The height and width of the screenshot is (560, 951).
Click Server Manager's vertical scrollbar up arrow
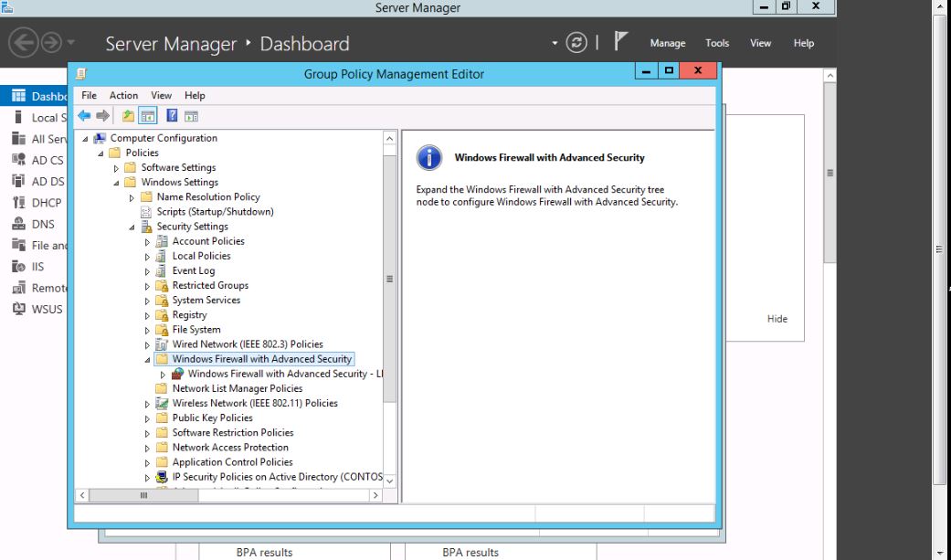(x=830, y=76)
